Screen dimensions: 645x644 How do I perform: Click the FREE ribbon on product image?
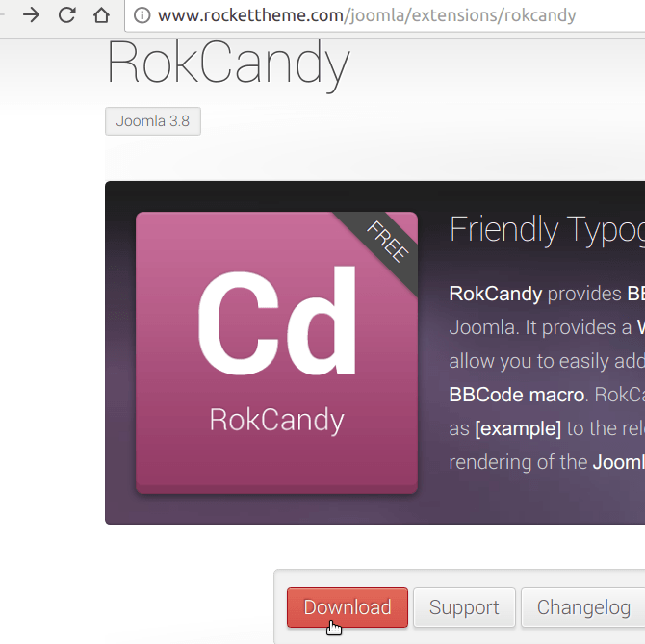click(x=387, y=242)
